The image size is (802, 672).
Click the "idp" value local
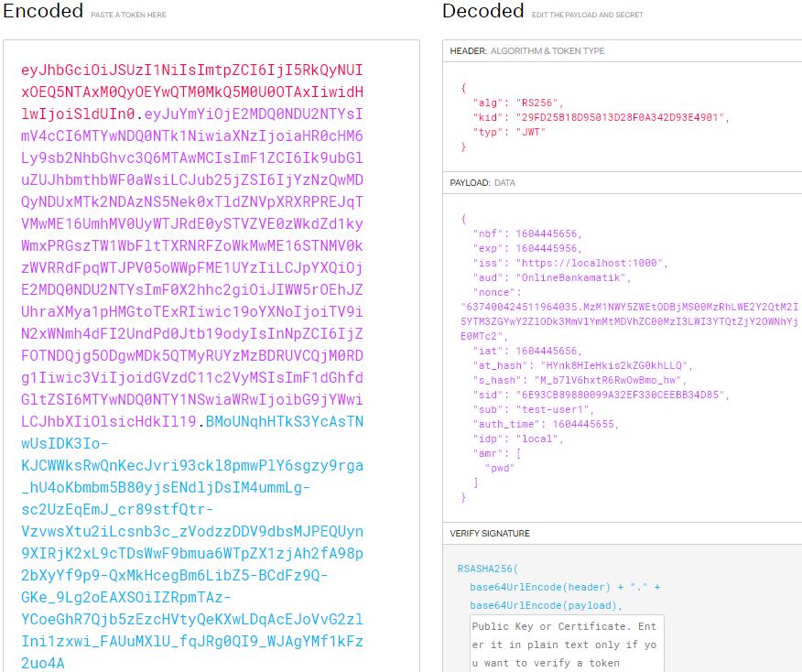(524, 439)
